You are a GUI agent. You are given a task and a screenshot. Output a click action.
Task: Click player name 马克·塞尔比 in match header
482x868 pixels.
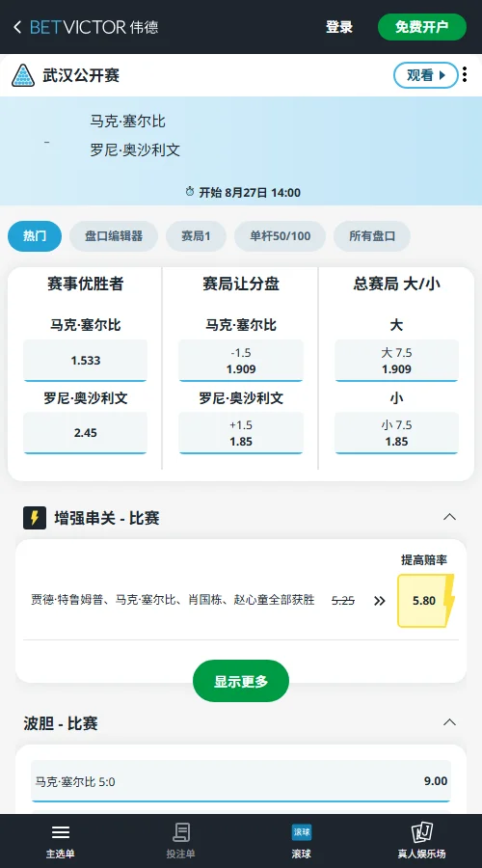tap(128, 122)
